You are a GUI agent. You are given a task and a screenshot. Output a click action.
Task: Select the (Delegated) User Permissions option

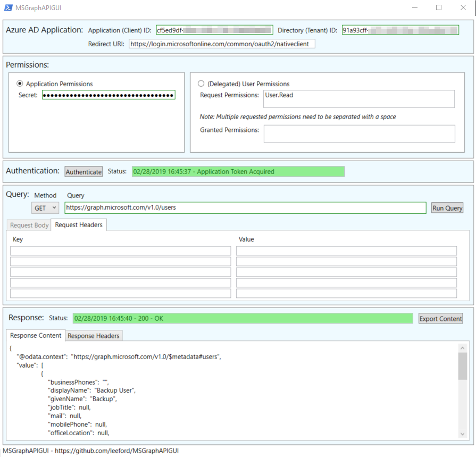tap(201, 84)
